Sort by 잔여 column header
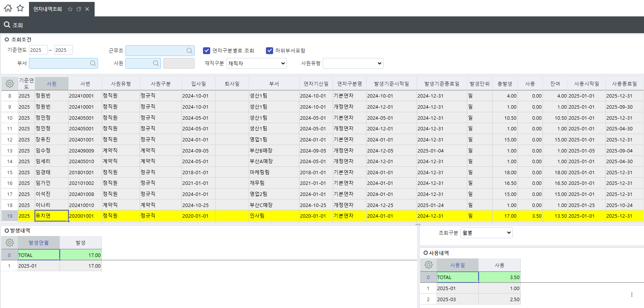 tap(555, 83)
